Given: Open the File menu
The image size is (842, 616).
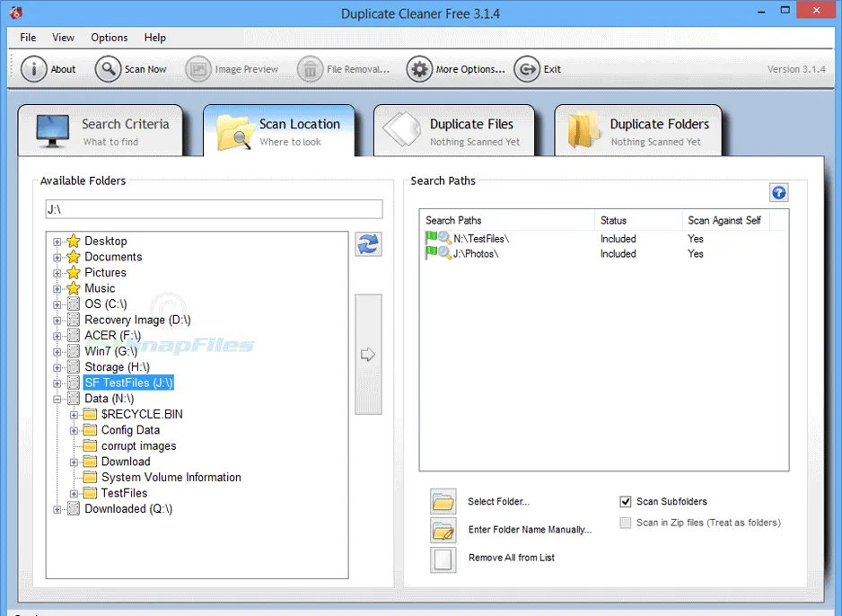Looking at the screenshot, I should (x=28, y=38).
